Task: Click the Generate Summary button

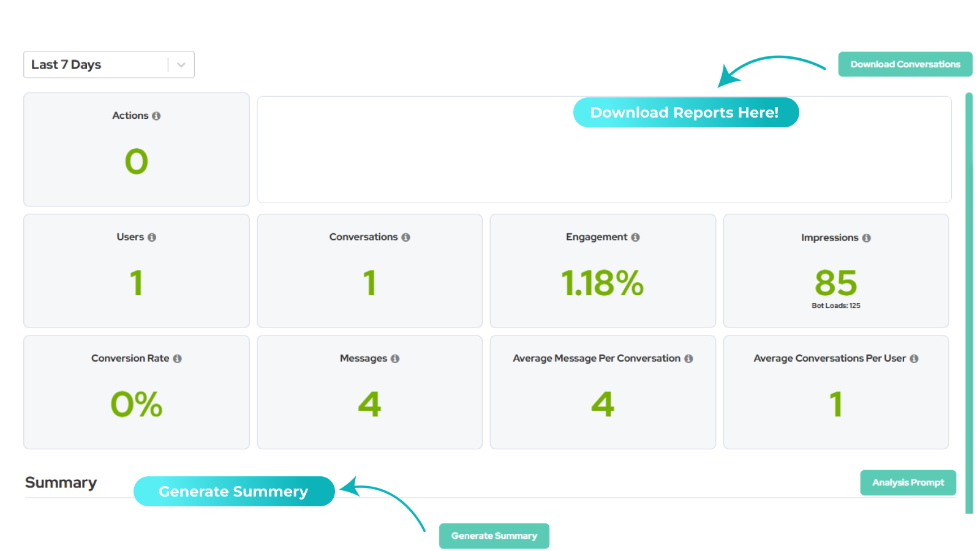Action: [x=494, y=535]
